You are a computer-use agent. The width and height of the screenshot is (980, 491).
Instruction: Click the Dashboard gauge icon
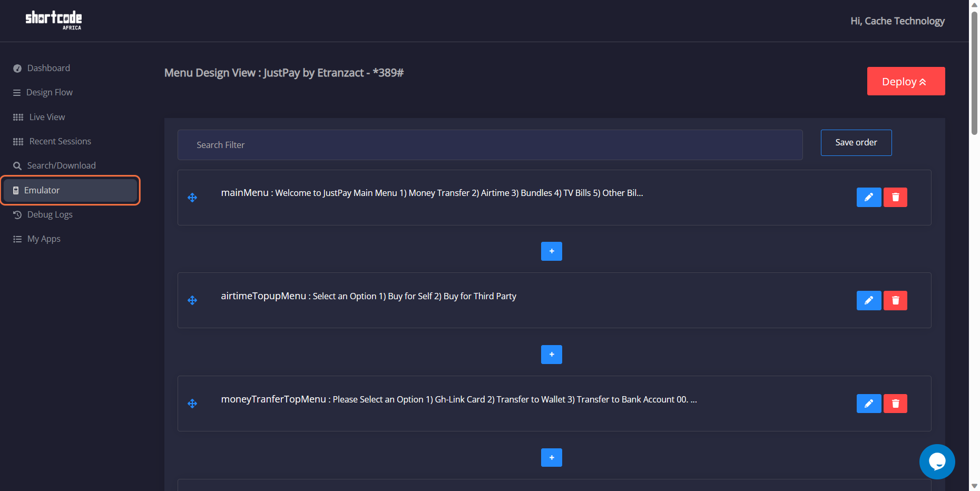pos(17,68)
